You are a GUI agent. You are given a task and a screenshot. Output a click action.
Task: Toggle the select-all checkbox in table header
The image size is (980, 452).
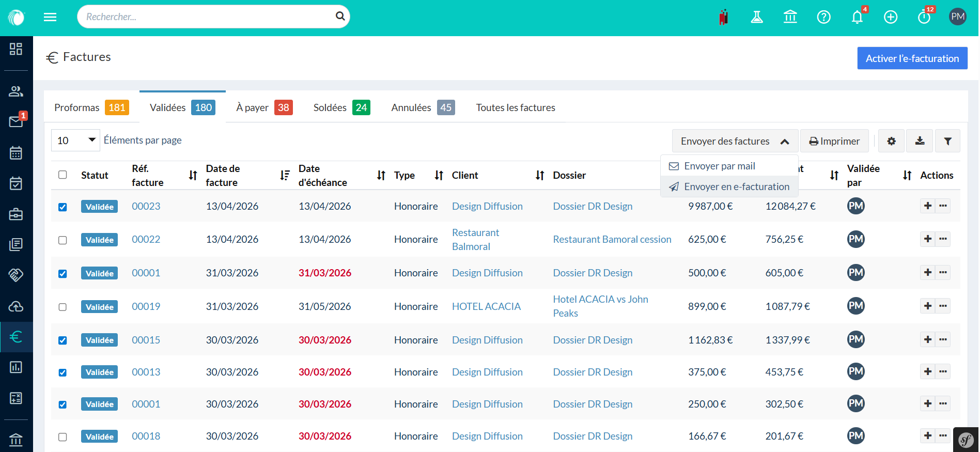pos(63,175)
